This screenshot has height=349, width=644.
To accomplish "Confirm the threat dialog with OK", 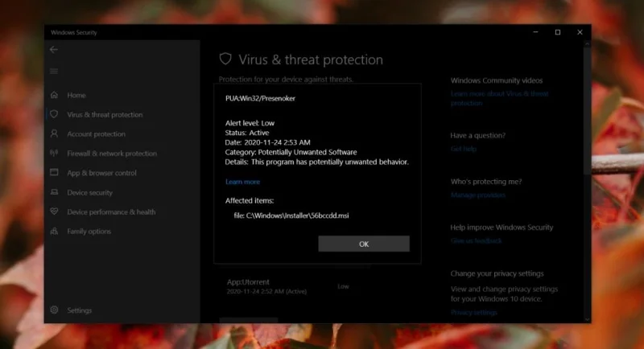I will [364, 244].
